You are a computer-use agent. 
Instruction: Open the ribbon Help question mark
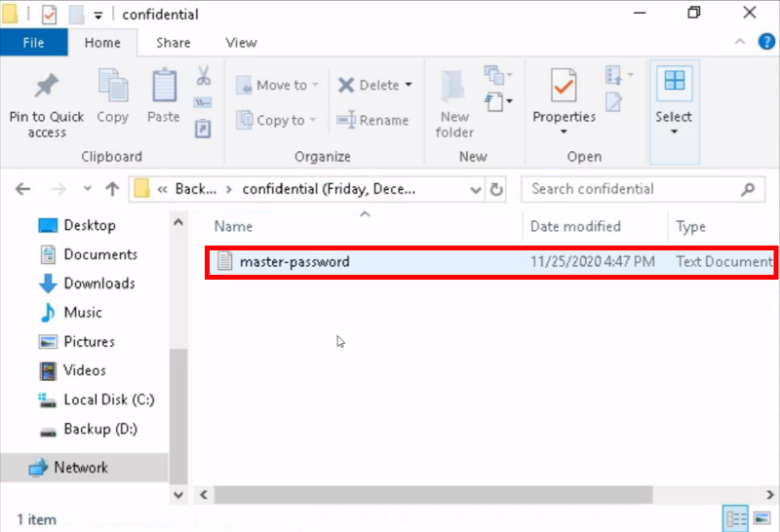tap(767, 43)
